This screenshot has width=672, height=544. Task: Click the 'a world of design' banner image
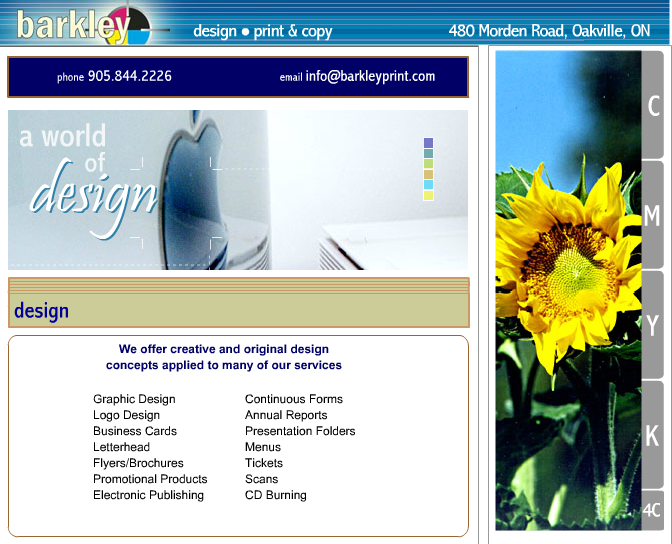(238, 190)
